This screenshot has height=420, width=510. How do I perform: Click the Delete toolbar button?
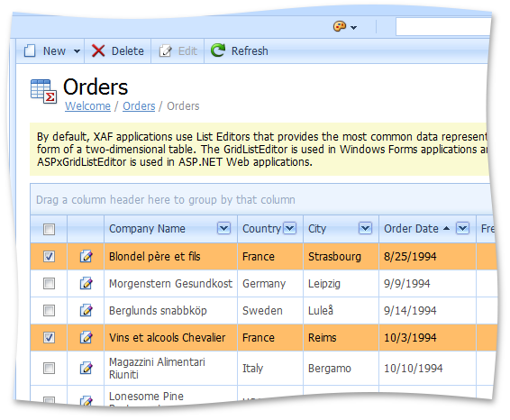[118, 51]
